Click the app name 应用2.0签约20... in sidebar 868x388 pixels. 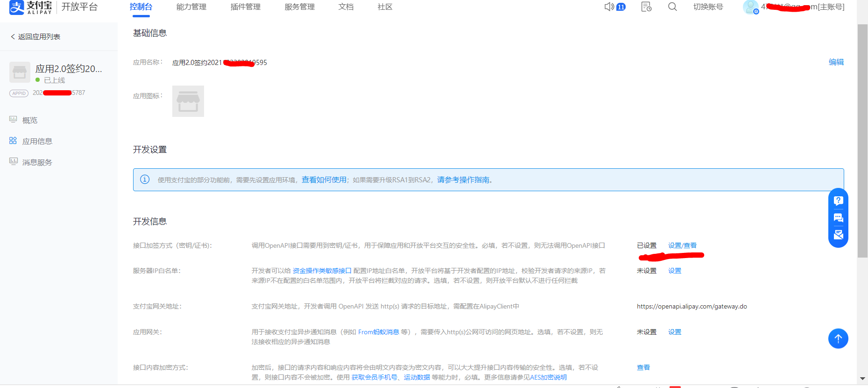[x=69, y=69]
